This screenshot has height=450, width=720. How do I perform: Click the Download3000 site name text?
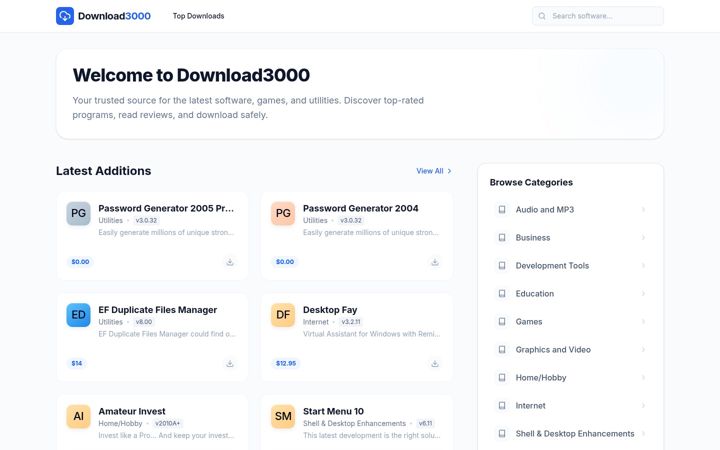click(x=114, y=16)
